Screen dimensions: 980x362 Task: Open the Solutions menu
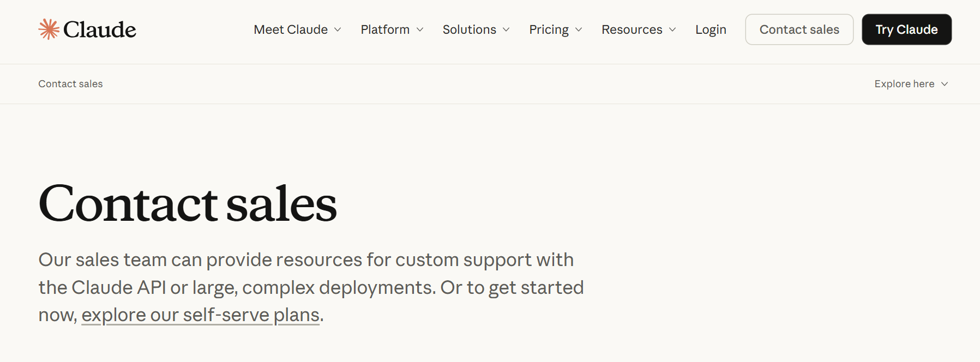[476, 29]
